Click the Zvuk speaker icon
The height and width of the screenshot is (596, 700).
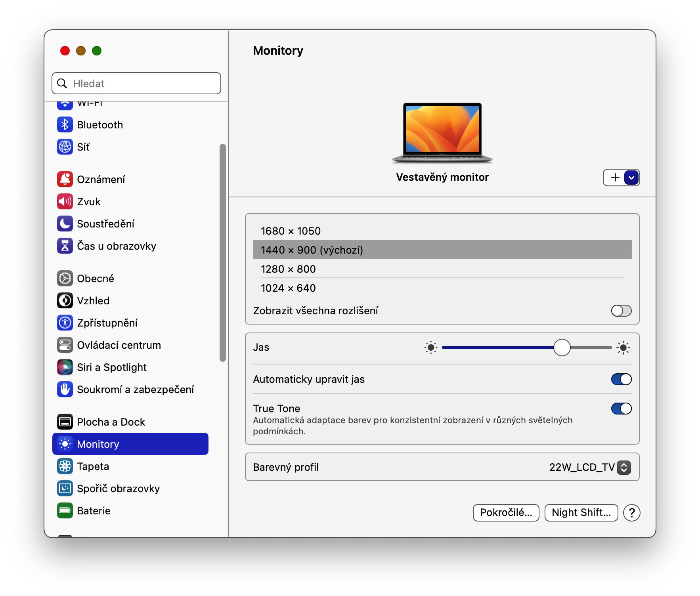click(x=65, y=202)
